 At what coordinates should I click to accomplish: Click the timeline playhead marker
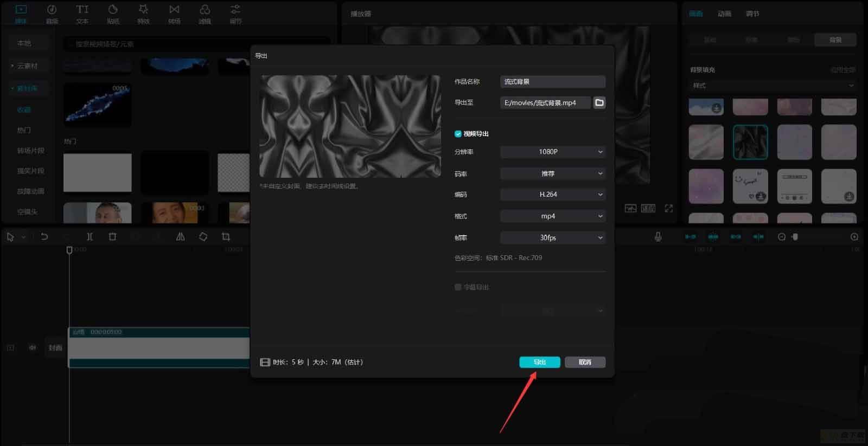click(x=69, y=250)
